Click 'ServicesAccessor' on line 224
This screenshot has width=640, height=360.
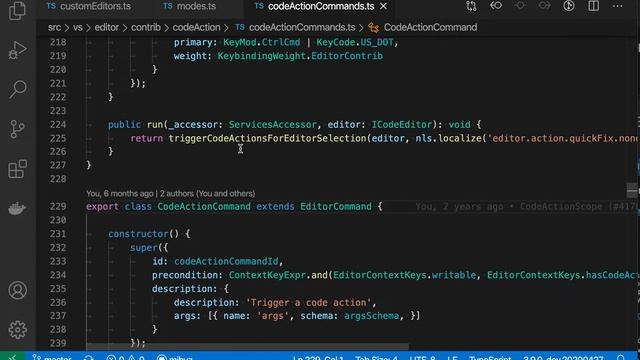pos(273,124)
